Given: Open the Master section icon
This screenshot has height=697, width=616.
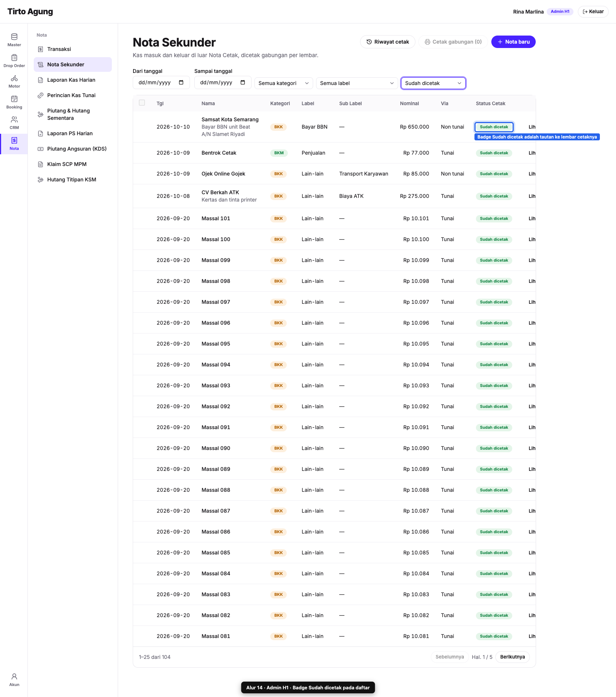Looking at the screenshot, I should (x=14, y=37).
